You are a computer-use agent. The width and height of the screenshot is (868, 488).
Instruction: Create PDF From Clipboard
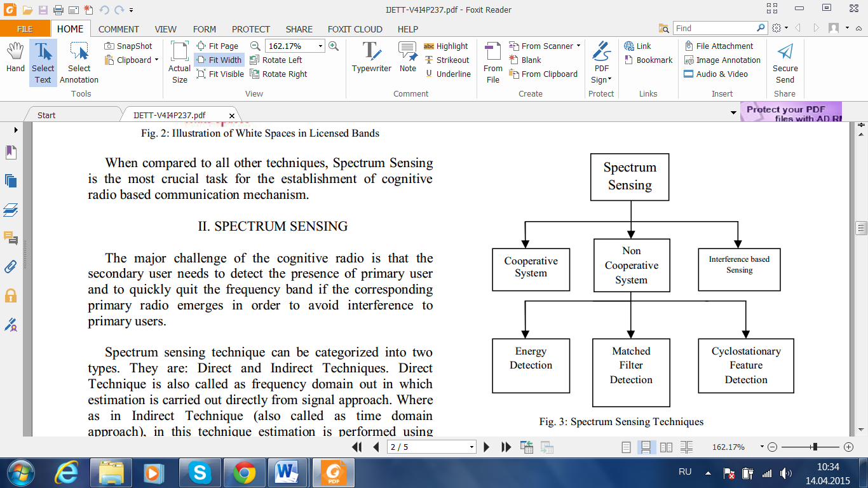(543, 74)
